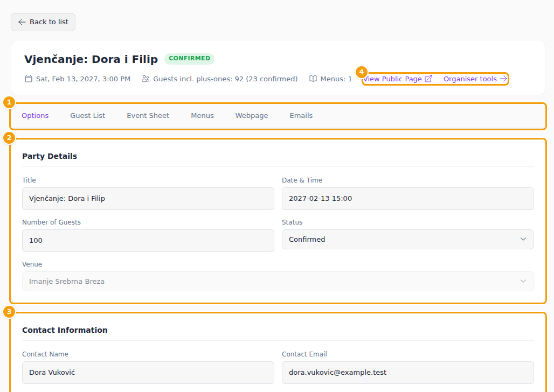Click the arrow icon after Organiser tools
The height and width of the screenshot is (392, 554).
503,79
